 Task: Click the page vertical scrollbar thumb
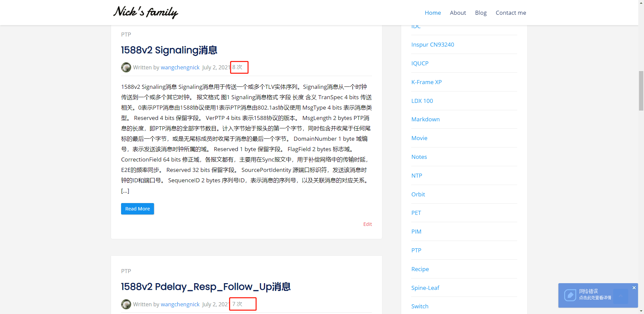[x=641, y=90]
